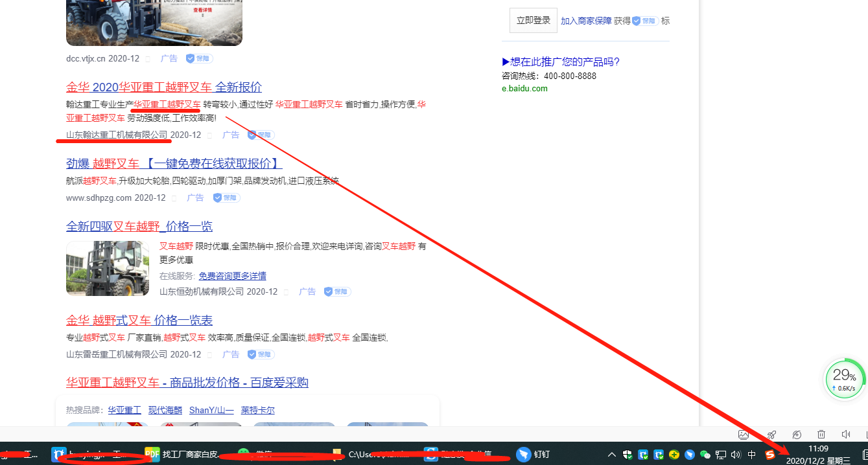868x465 pixels.
Task: Click the rocket accelerator icon in status bar
Action: 771,435
